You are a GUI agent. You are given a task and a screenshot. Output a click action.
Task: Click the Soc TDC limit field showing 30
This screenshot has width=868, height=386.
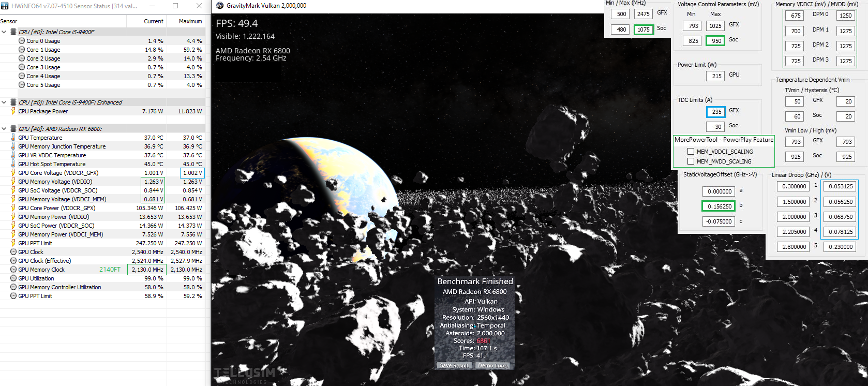pos(716,127)
